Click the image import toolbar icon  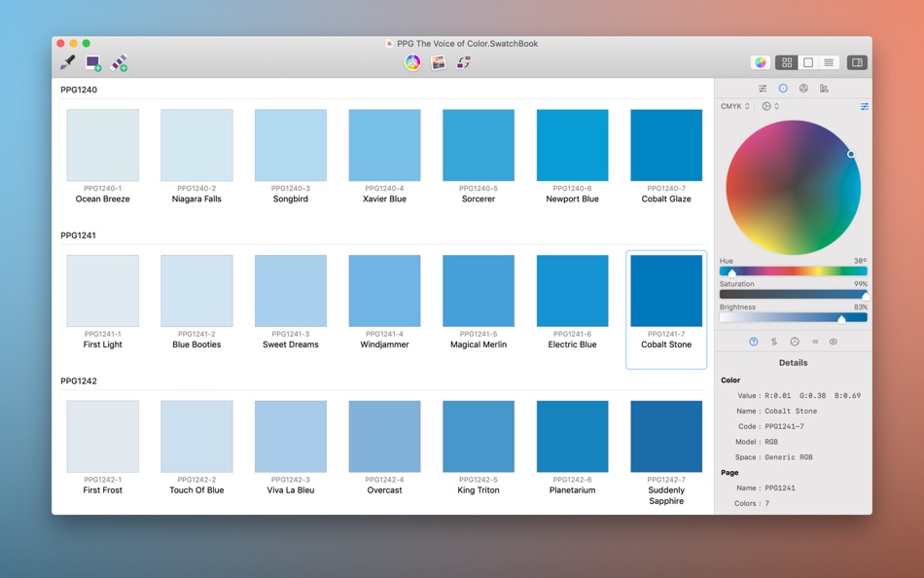(x=438, y=63)
